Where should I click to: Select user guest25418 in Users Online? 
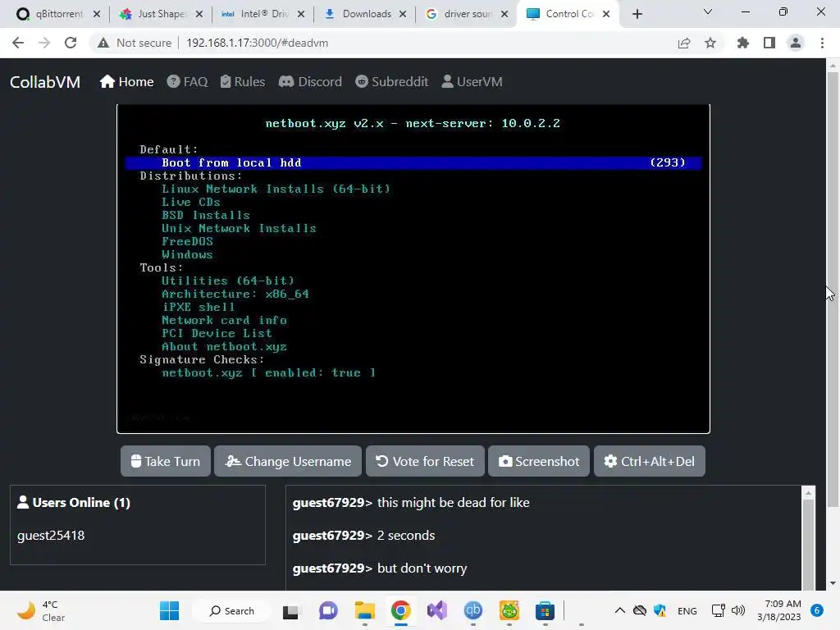point(51,535)
